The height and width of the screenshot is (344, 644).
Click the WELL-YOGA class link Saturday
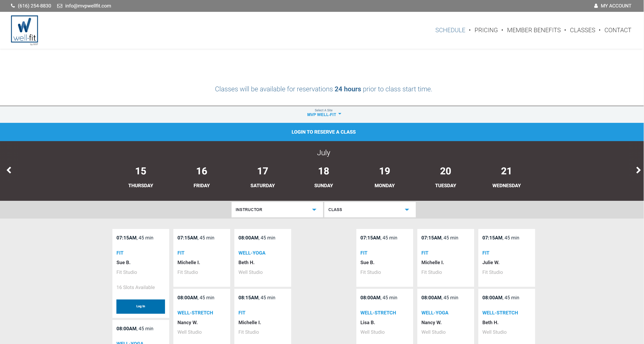coord(252,253)
